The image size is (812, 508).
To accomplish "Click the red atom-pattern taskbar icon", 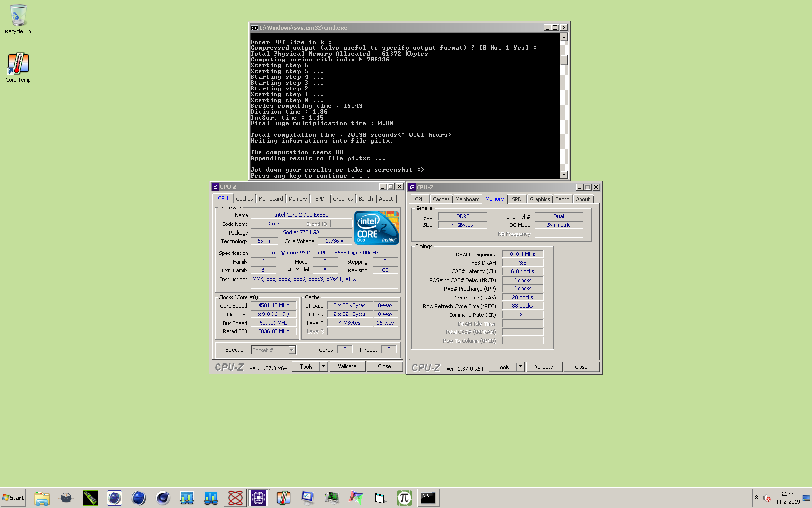I will click(x=235, y=498).
